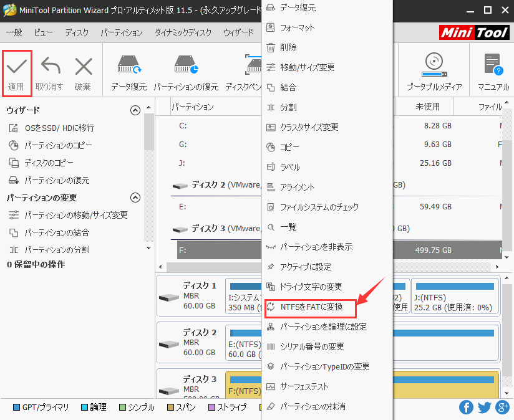
Task: Open the Twitter share icon
Action: [x=484, y=407]
